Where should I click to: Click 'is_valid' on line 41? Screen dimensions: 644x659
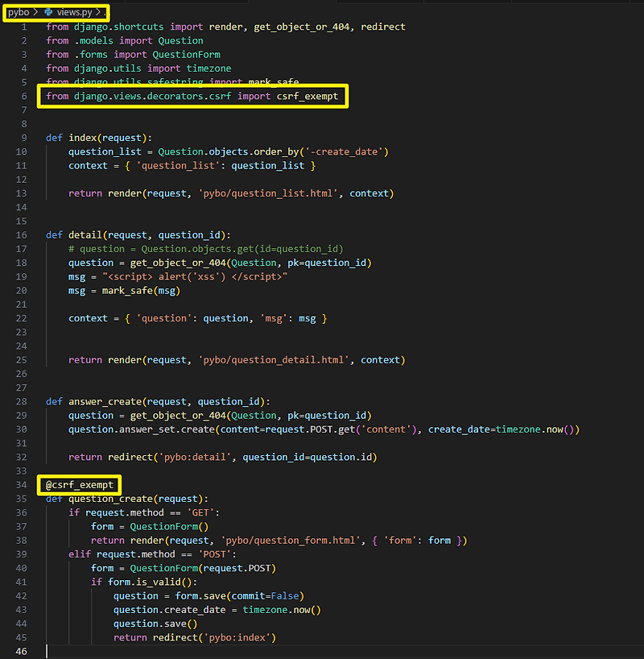pos(159,582)
